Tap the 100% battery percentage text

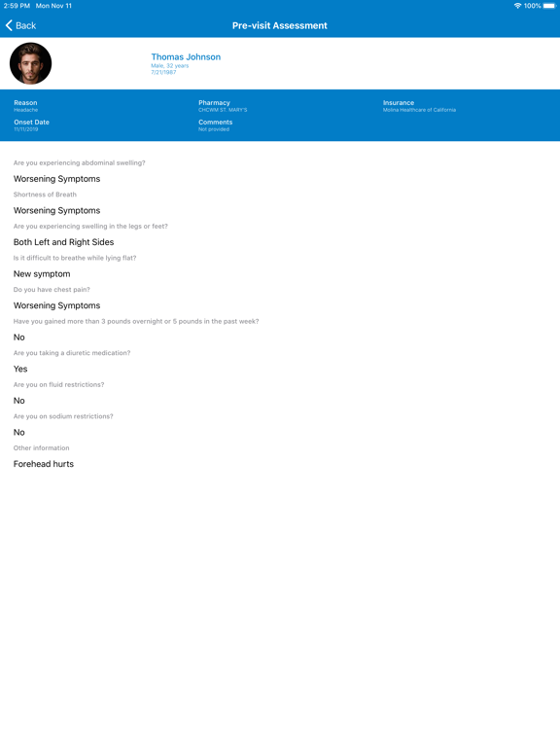pos(533,6)
